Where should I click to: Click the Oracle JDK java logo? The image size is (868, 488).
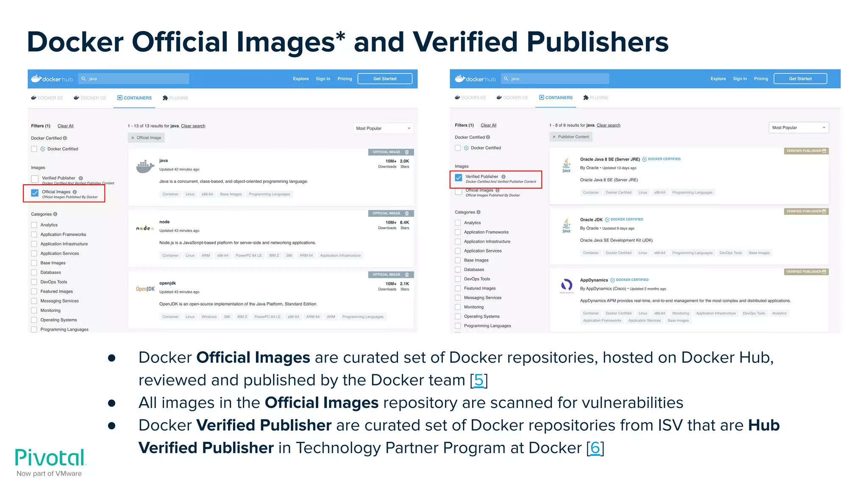566,226
